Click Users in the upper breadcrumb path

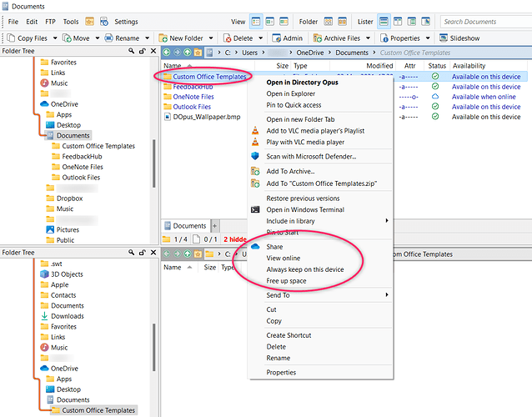coord(249,53)
